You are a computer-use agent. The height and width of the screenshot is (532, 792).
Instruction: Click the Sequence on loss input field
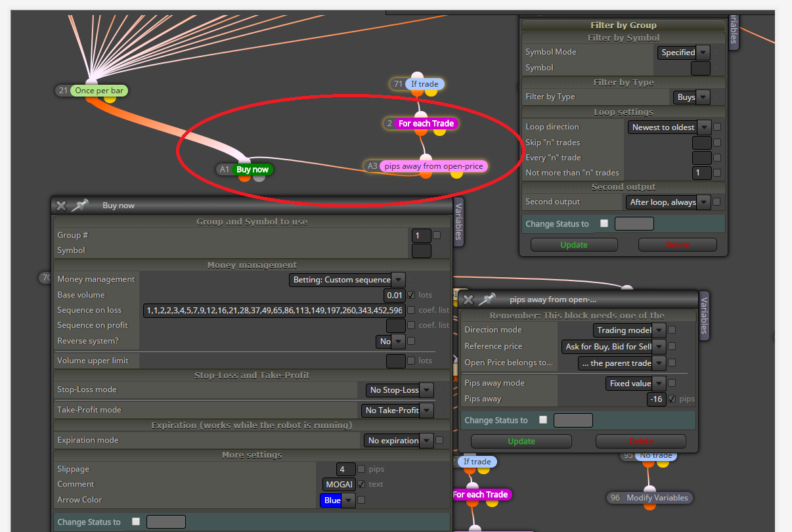(x=273, y=311)
